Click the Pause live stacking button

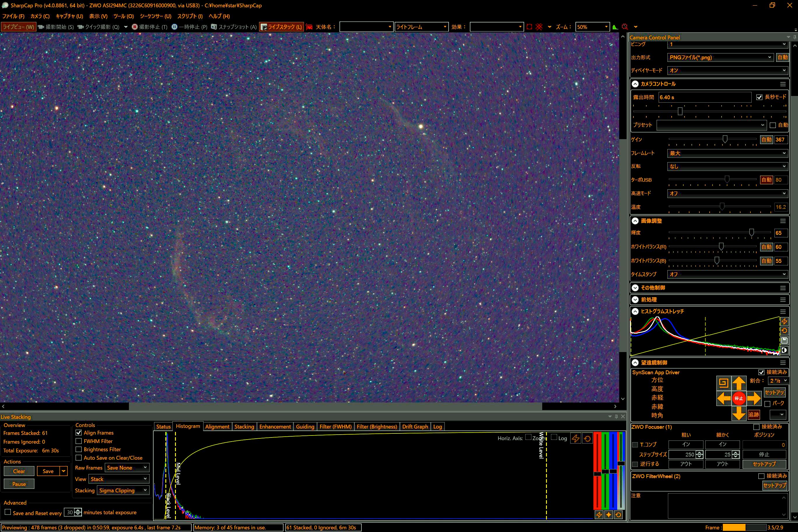pyautogui.click(x=19, y=484)
